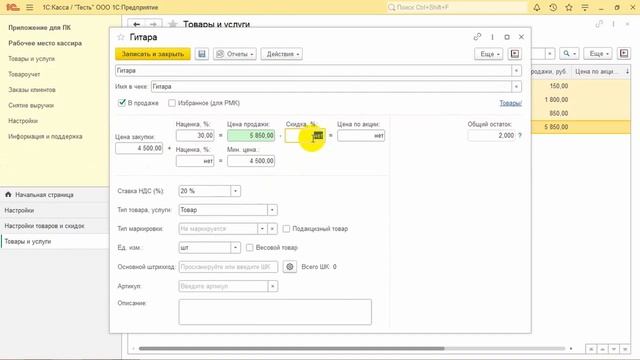640x360 pixels.
Task: Open the main menu hamburger icon
Action: click(x=29, y=7)
